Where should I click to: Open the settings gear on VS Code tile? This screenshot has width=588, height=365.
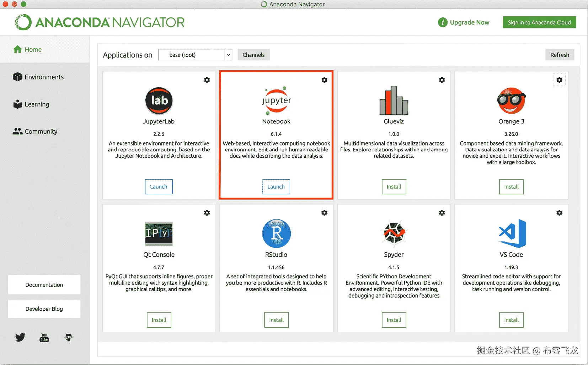point(559,213)
